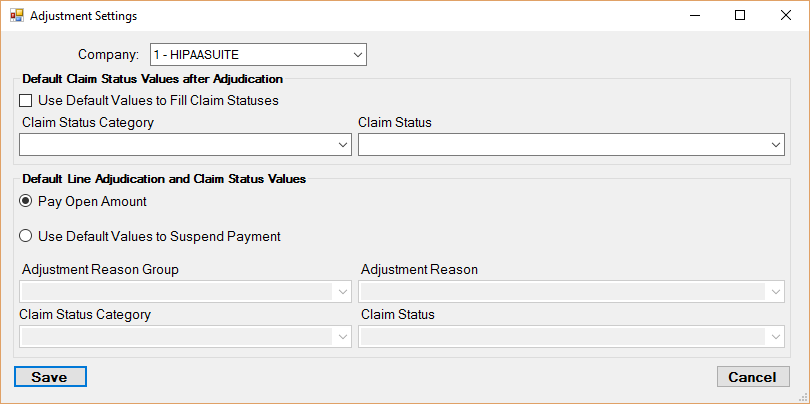The height and width of the screenshot is (404, 810).
Task: Click the Company field label
Action: coord(108,54)
